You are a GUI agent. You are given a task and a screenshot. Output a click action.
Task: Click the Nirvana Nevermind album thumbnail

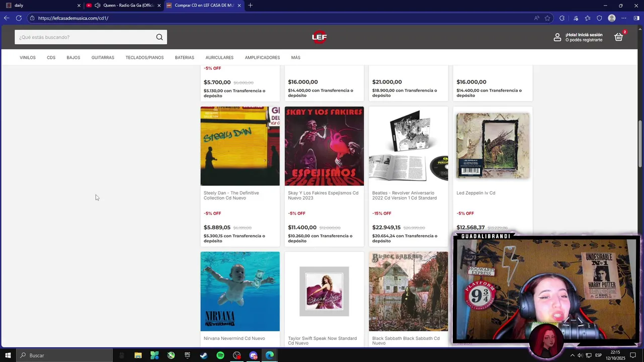pyautogui.click(x=240, y=292)
